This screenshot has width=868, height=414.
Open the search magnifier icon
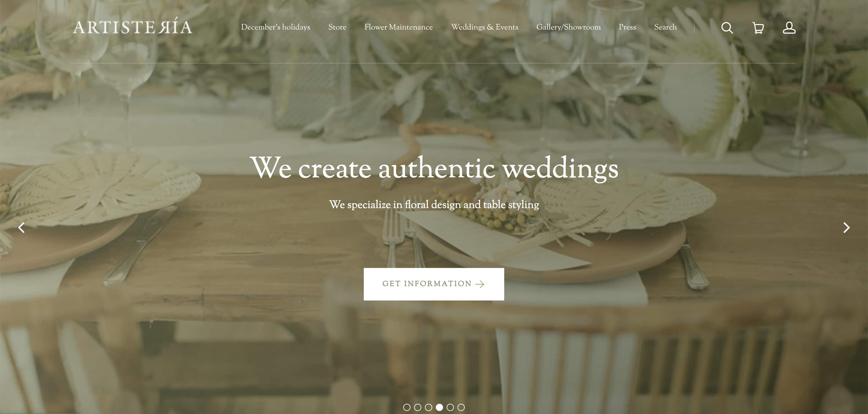click(727, 28)
